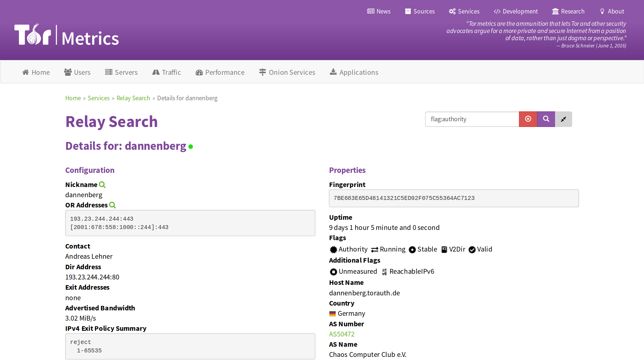Screen dimensions: 644x362
Task: Search by nickname magnifier icon
Action: pos(102,185)
